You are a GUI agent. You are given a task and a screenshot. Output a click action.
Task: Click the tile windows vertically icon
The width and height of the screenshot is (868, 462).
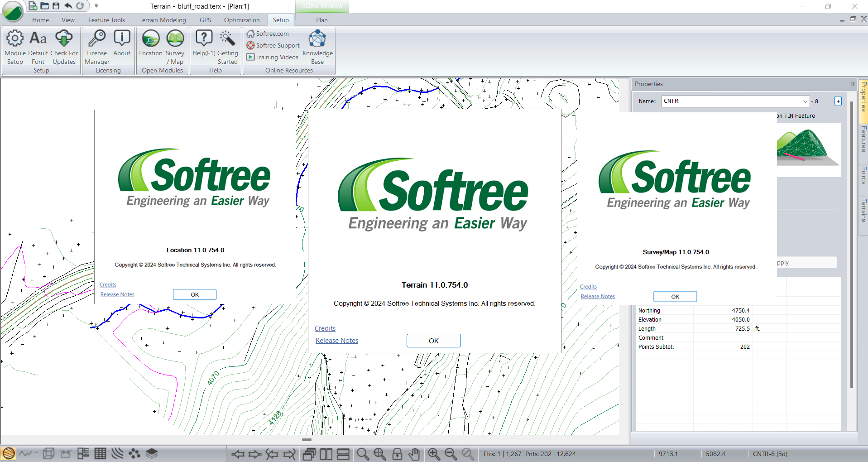point(326,454)
